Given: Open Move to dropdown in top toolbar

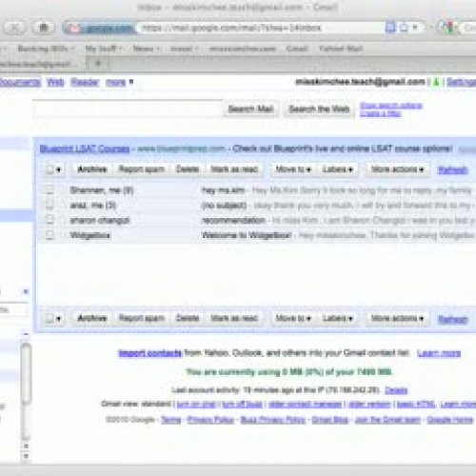Looking at the screenshot, I should [x=293, y=169].
